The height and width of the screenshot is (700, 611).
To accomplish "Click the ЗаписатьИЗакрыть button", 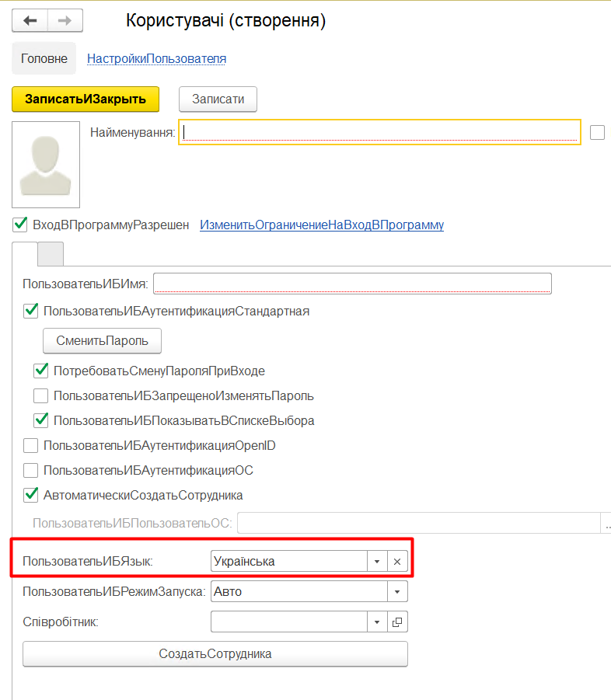I will click(86, 99).
